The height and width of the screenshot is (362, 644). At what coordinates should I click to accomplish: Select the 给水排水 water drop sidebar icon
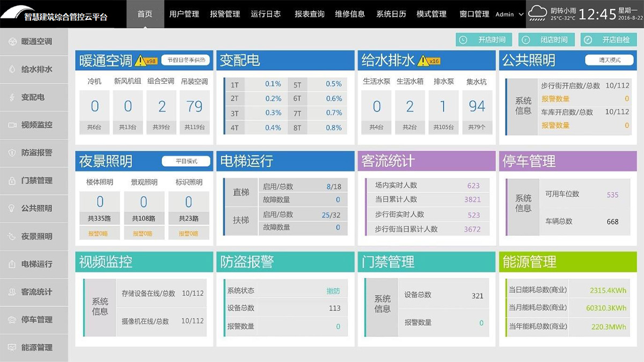click(x=12, y=69)
